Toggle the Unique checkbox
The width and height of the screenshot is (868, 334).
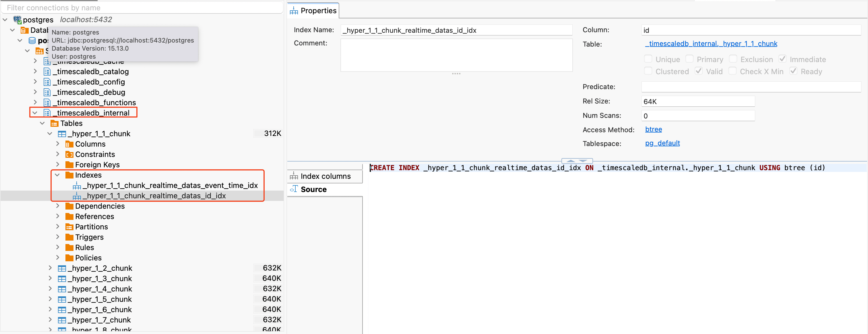[648, 59]
